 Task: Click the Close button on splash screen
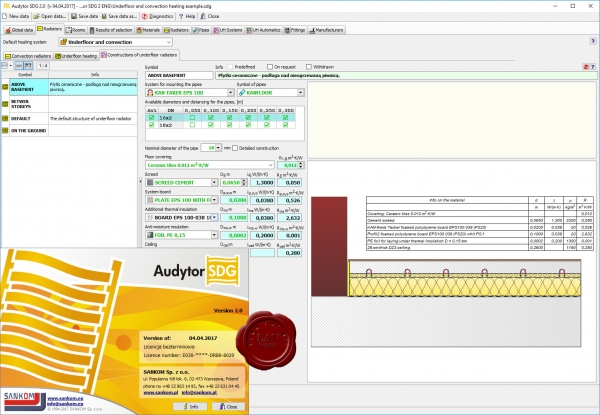click(228, 407)
